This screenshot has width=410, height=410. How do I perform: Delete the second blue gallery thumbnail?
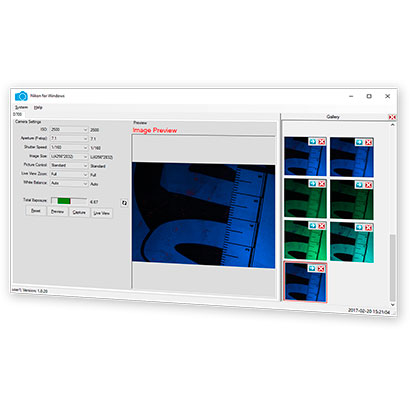[x=368, y=142]
